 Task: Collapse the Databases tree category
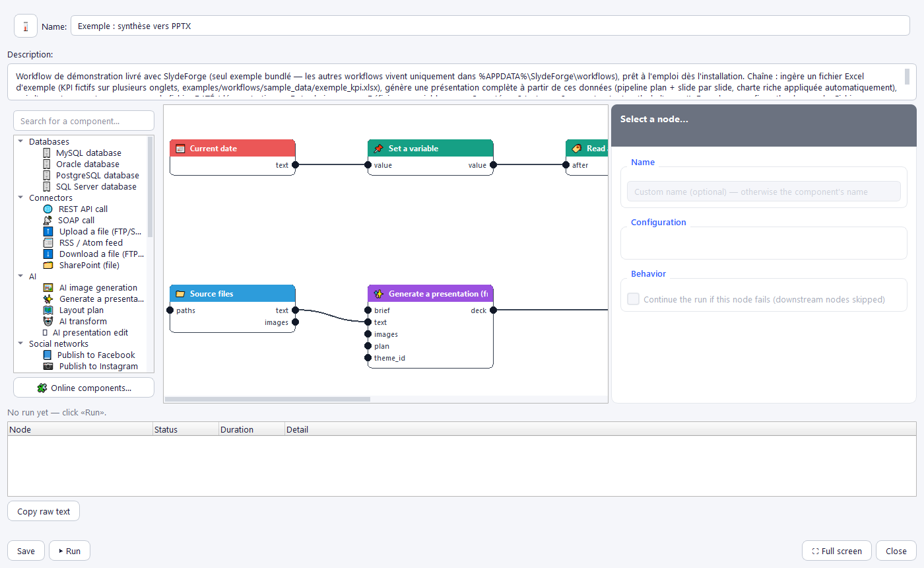21,141
